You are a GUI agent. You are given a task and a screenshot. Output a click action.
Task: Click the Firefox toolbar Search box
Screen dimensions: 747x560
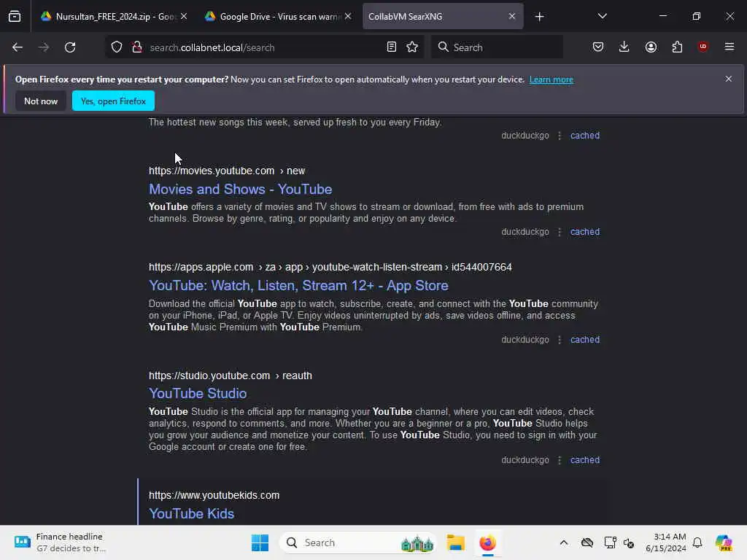pos(497,47)
